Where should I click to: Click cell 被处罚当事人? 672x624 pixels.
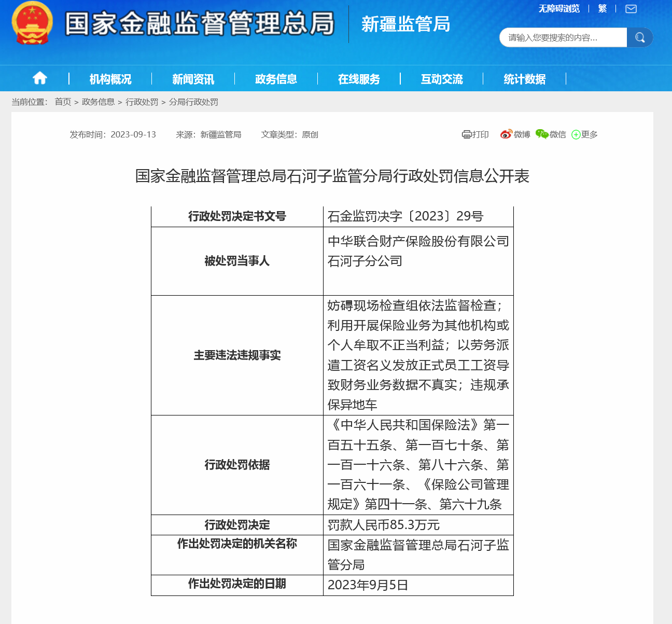click(237, 261)
